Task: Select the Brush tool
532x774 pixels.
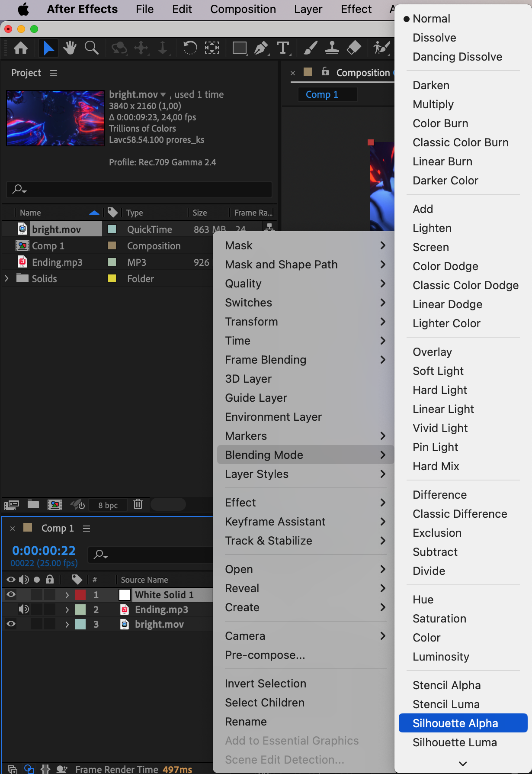Action: click(x=310, y=48)
